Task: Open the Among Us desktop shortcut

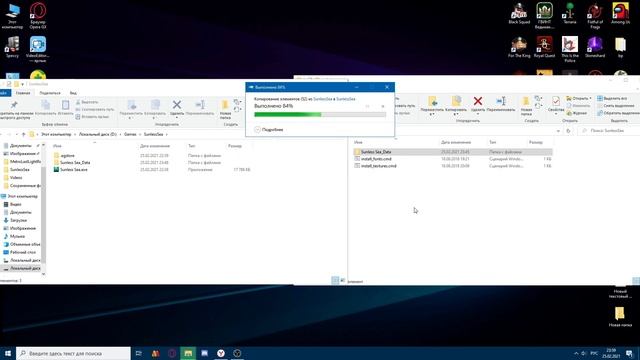Action: [620, 13]
